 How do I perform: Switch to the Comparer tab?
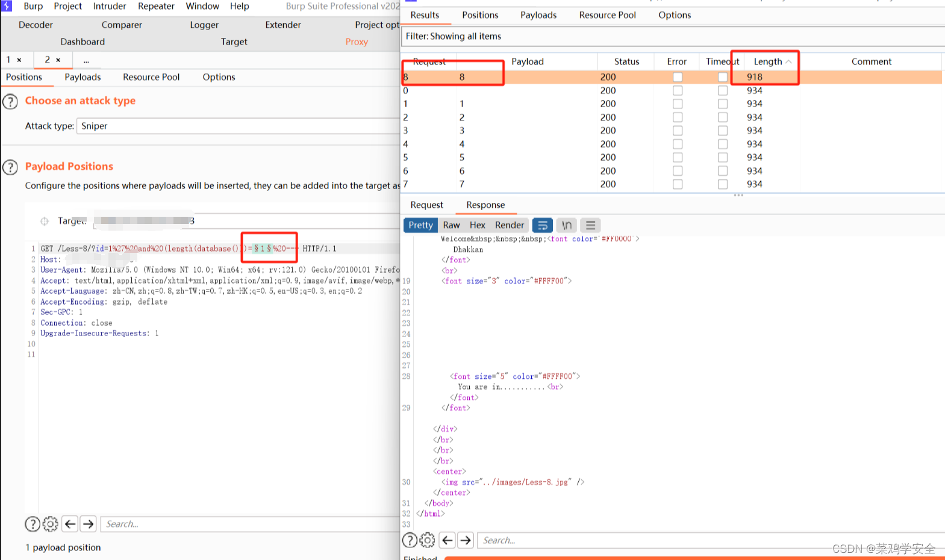coord(122,25)
